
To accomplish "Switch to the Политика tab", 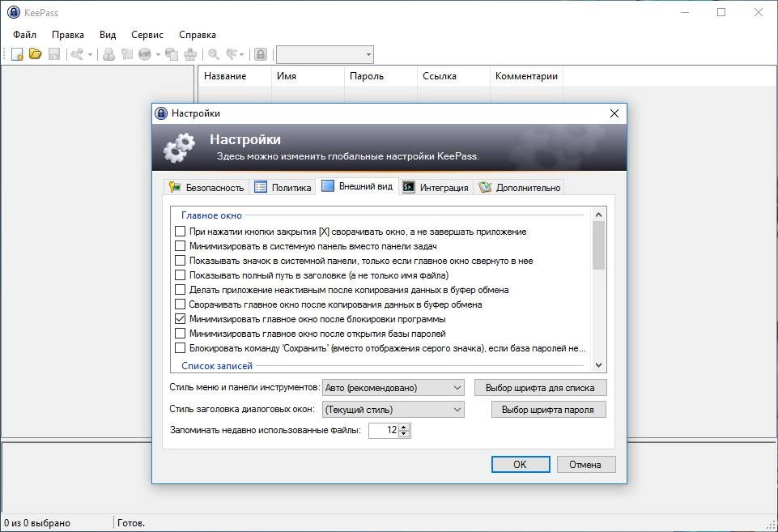I will click(283, 188).
